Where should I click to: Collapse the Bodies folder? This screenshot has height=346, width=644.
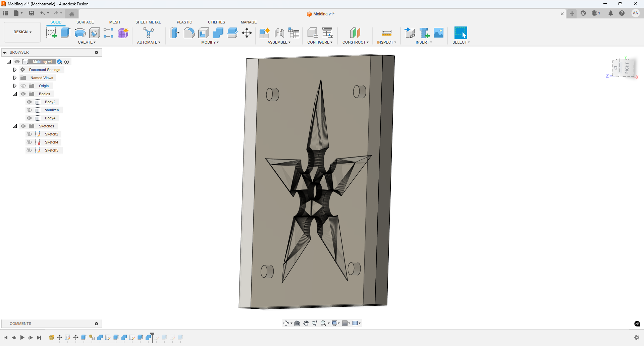pos(15,94)
